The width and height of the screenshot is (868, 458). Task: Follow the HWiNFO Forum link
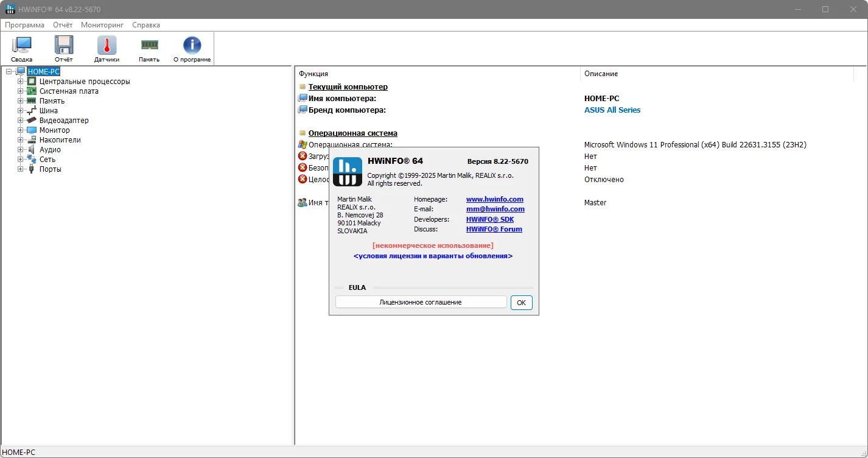[494, 229]
